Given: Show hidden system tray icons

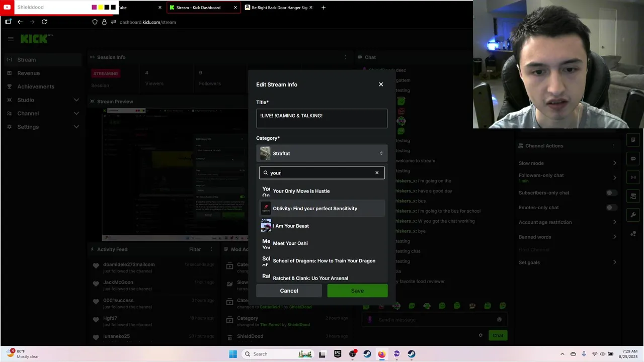Looking at the screenshot, I should point(562,354).
